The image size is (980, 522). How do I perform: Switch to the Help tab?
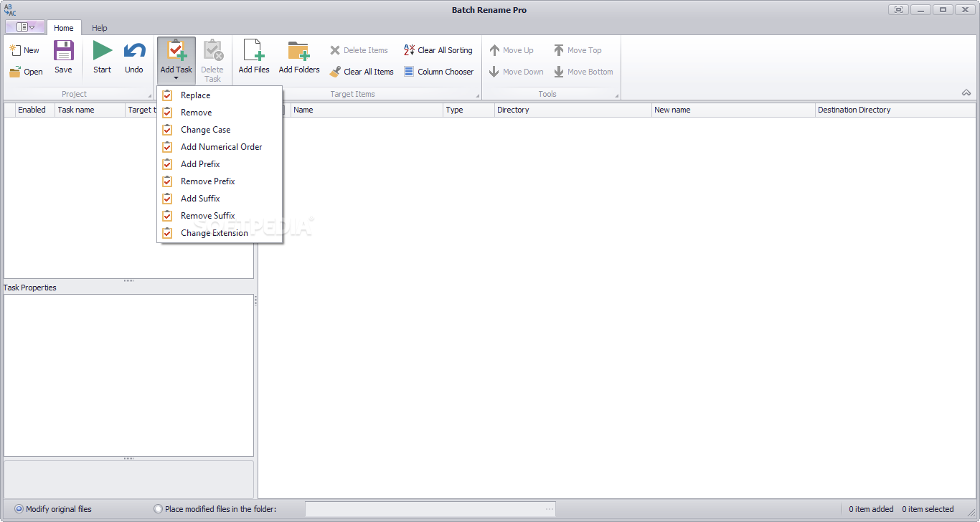click(100, 28)
